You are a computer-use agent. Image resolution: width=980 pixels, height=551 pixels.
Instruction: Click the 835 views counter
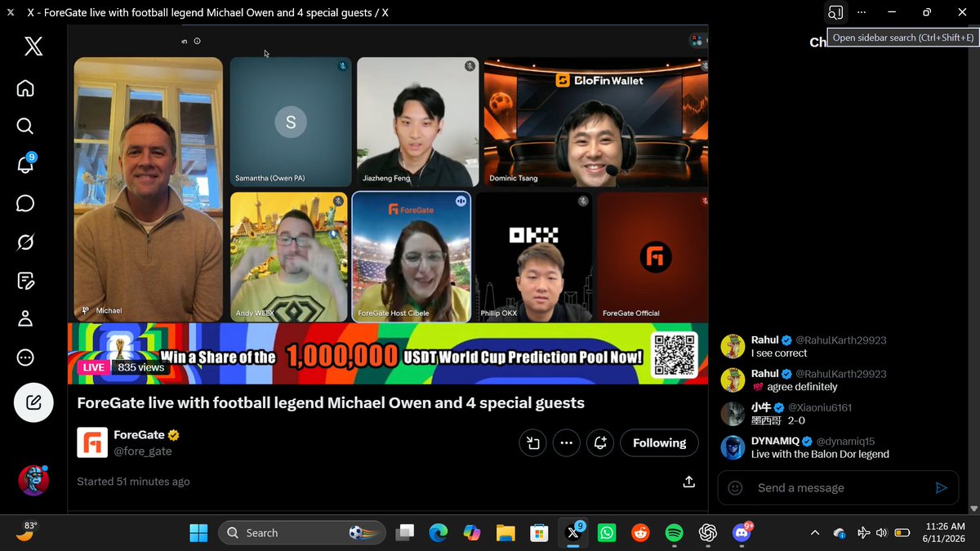click(141, 367)
